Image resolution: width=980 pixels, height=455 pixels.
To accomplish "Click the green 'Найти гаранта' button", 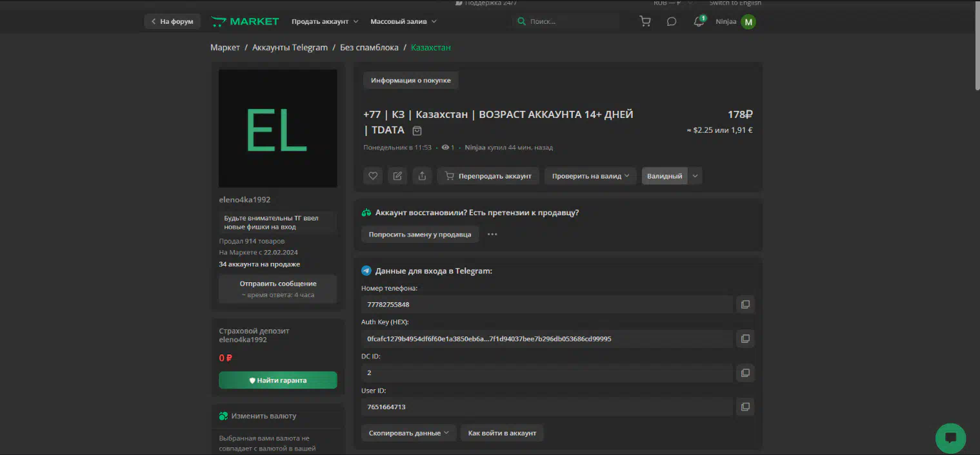I will (278, 380).
